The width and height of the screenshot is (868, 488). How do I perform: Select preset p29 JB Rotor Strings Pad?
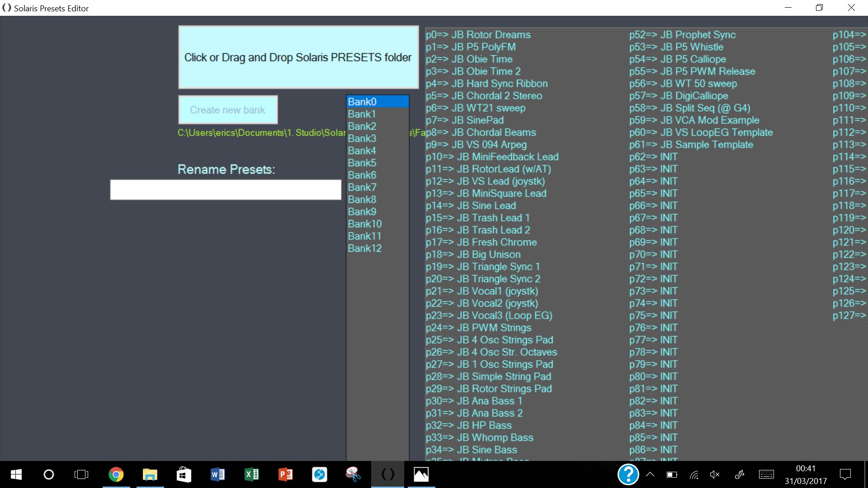click(x=489, y=389)
